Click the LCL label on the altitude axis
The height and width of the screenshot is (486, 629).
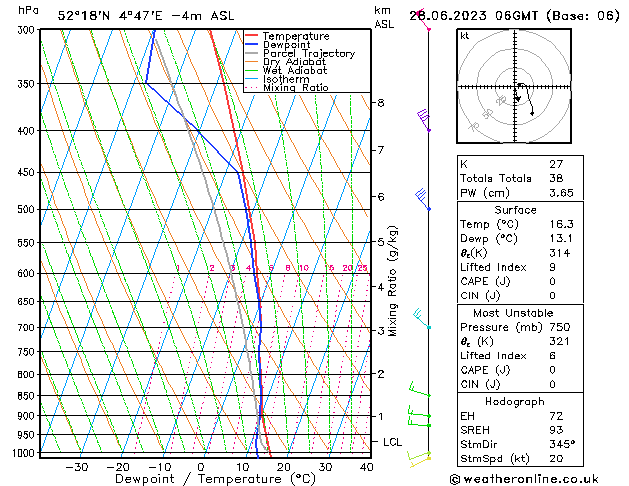coord(393,442)
